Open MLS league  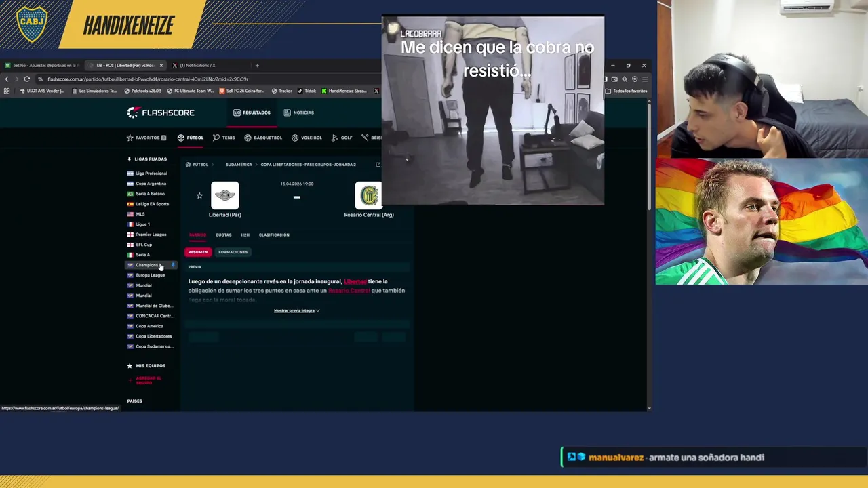[136, 214]
